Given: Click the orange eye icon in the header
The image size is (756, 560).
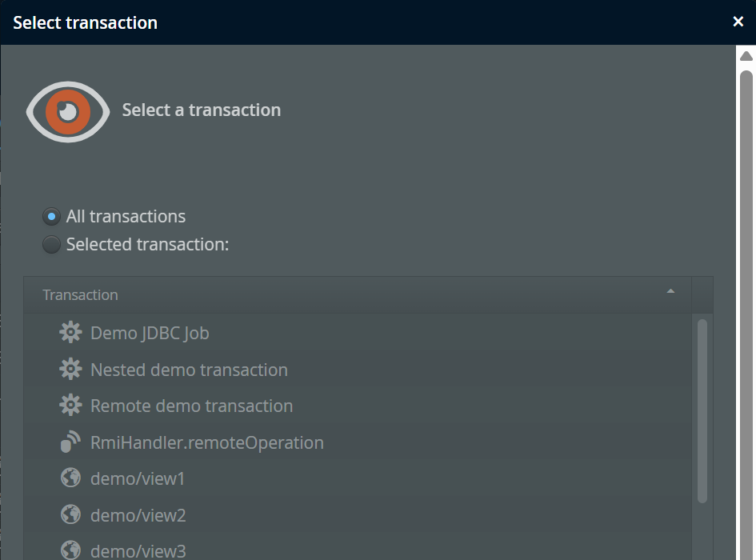Looking at the screenshot, I should click(x=68, y=111).
